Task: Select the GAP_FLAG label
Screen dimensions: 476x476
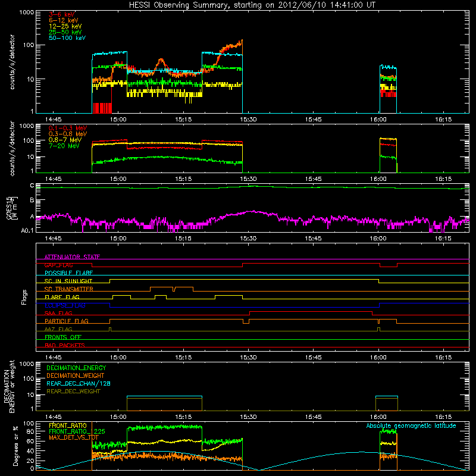Action: click(x=58, y=265)
